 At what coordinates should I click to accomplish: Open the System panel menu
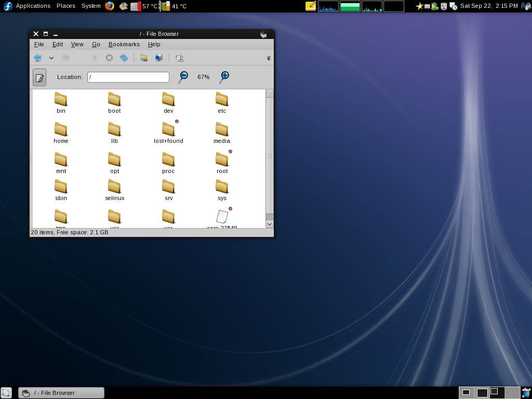[x=91, y=6]
